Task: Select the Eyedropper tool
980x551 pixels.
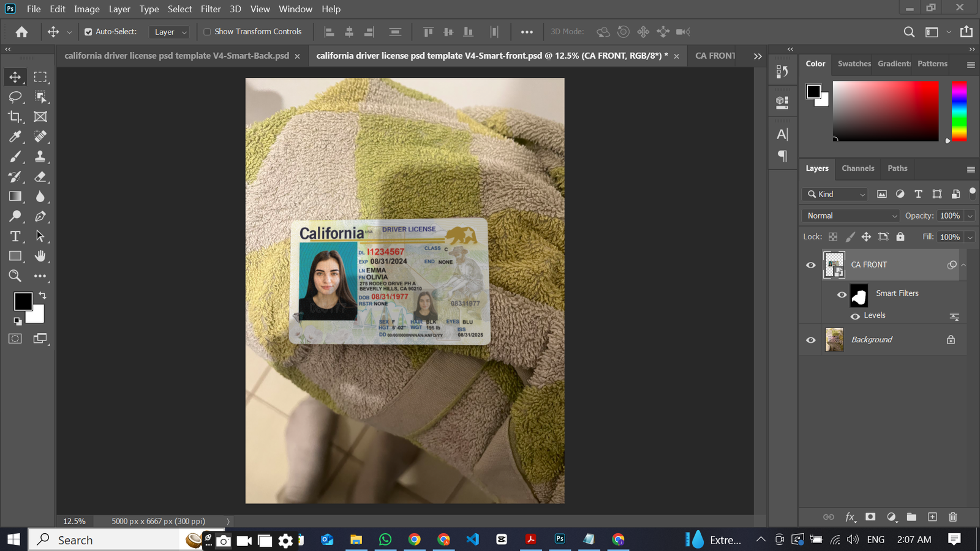Action: pyautogui.click(x=15, y=137)
